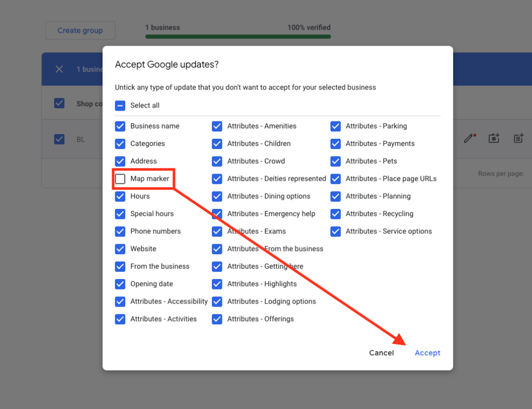This screenshot has width=532, height=409.
Task: Uncheck Attributes - Recycling checkbox
Action: (x=336, y=214)
